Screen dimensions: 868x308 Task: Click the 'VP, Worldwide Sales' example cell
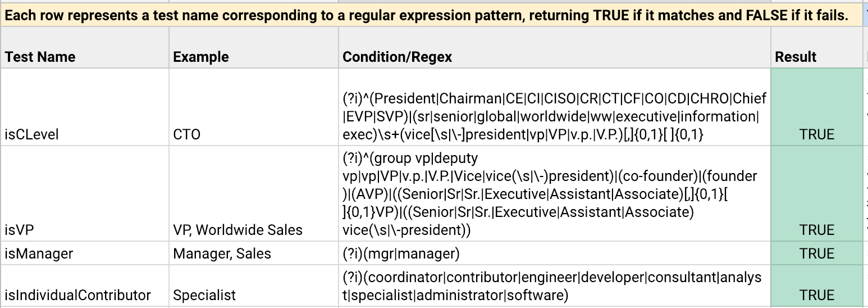tap(237, 230)
